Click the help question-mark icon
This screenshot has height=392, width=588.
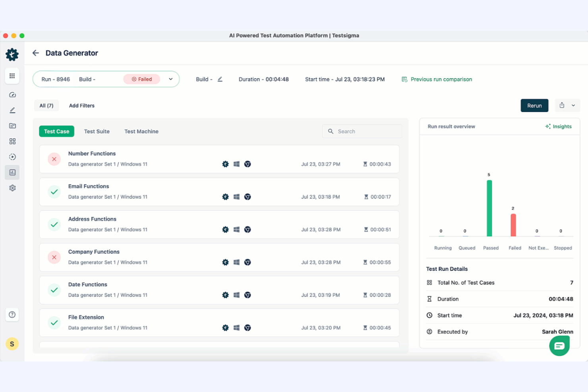point(12,314)
